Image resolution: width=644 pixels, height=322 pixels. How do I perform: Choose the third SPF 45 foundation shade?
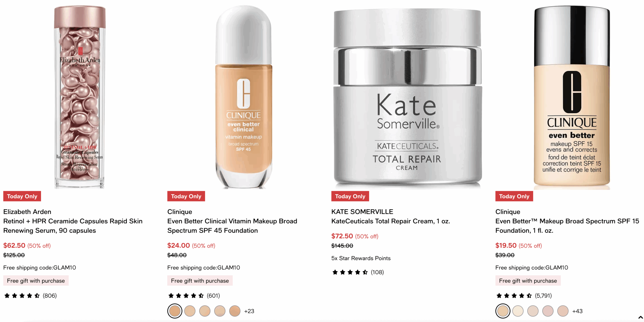(x=205, y=311)
